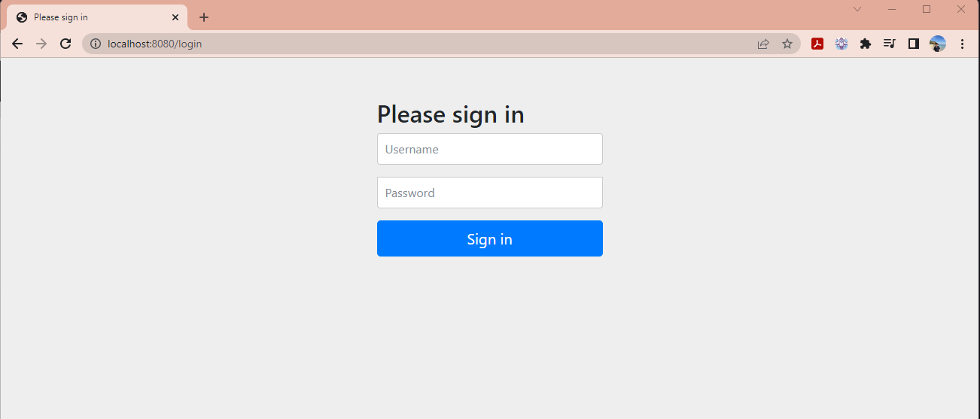Expand the tab search chevron
This screenshot has width=980, height=419.
[x=857, y=9]
